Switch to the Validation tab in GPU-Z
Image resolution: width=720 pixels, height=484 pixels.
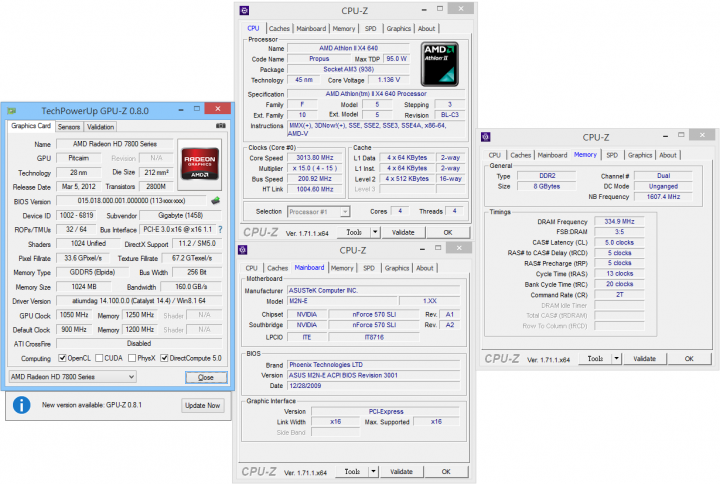[100, 127]
